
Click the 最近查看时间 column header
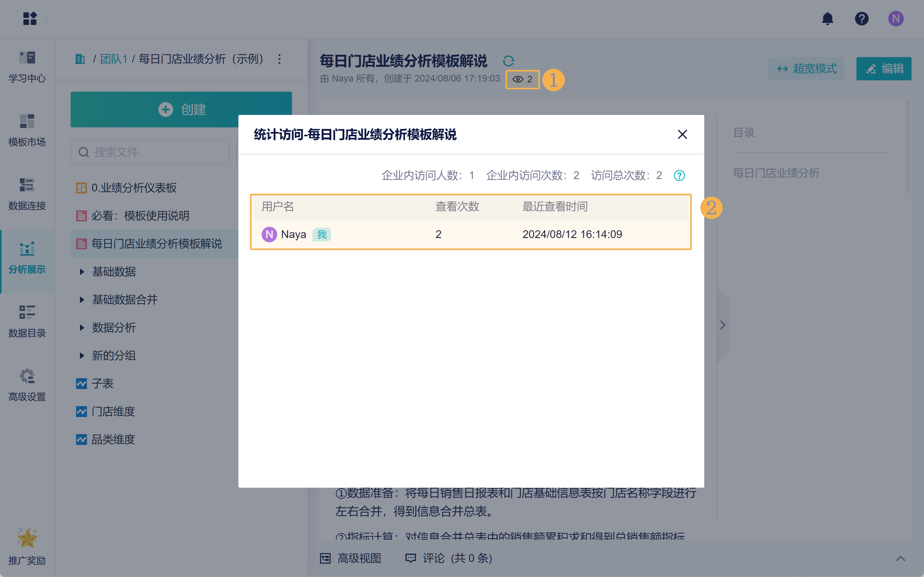click(555, 207)
